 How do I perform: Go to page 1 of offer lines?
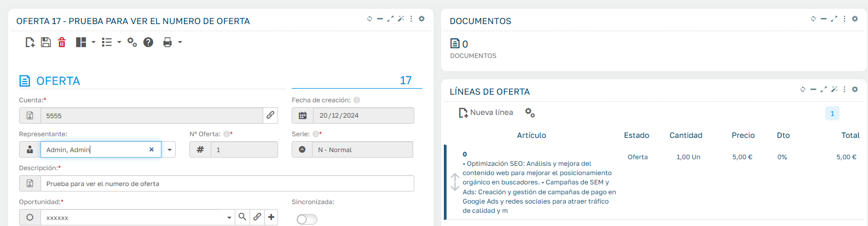832,113
